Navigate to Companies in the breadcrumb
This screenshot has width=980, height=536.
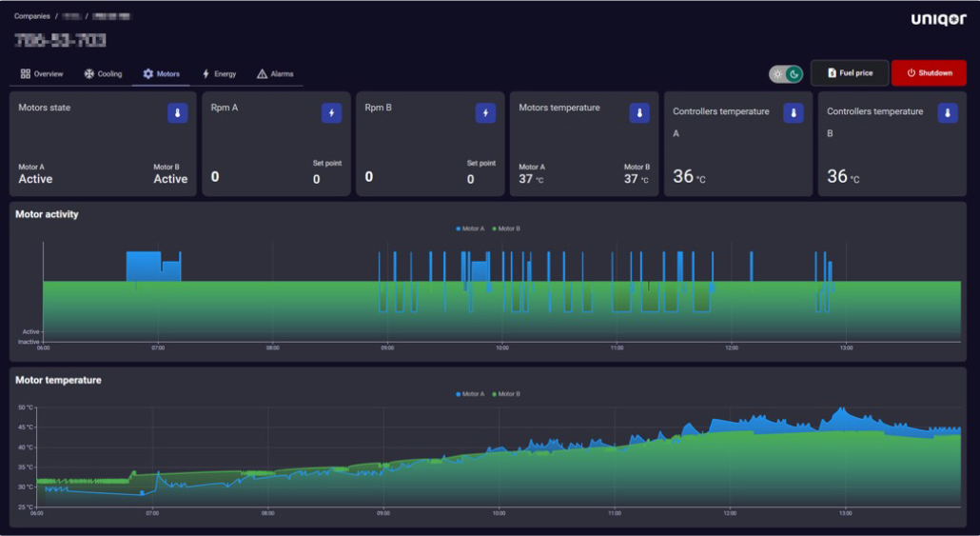(x=31, y=16)
